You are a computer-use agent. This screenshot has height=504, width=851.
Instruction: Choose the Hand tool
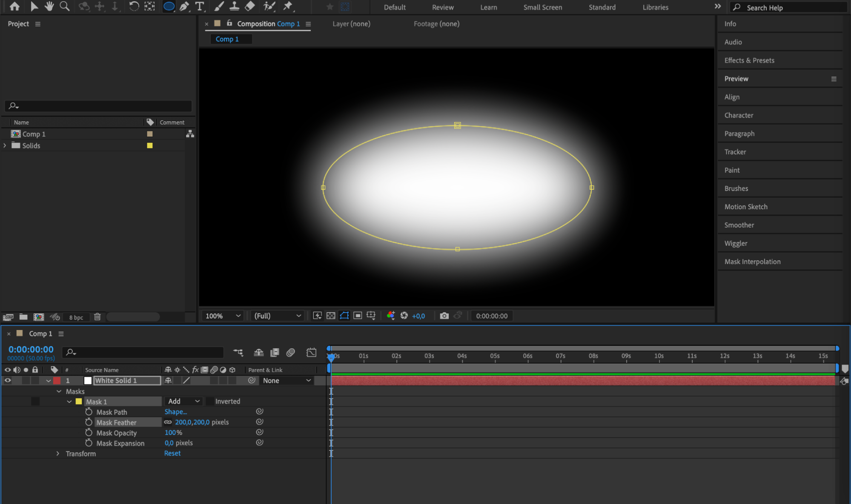tap(49, 6)
